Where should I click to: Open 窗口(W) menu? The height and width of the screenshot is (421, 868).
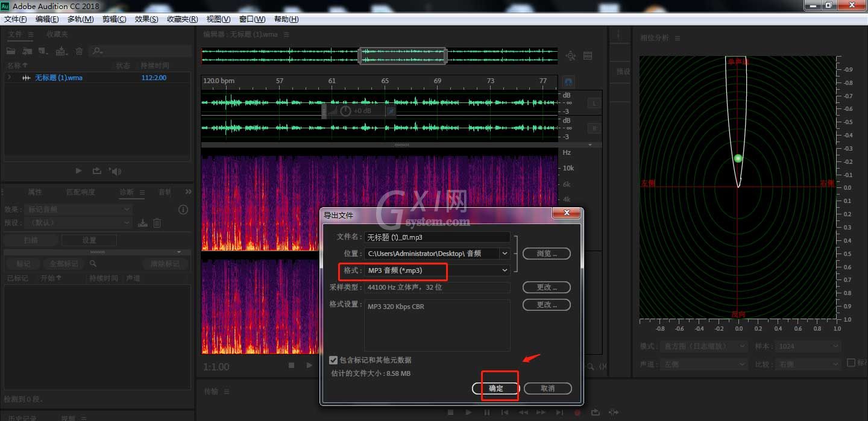tap(252, 19)
